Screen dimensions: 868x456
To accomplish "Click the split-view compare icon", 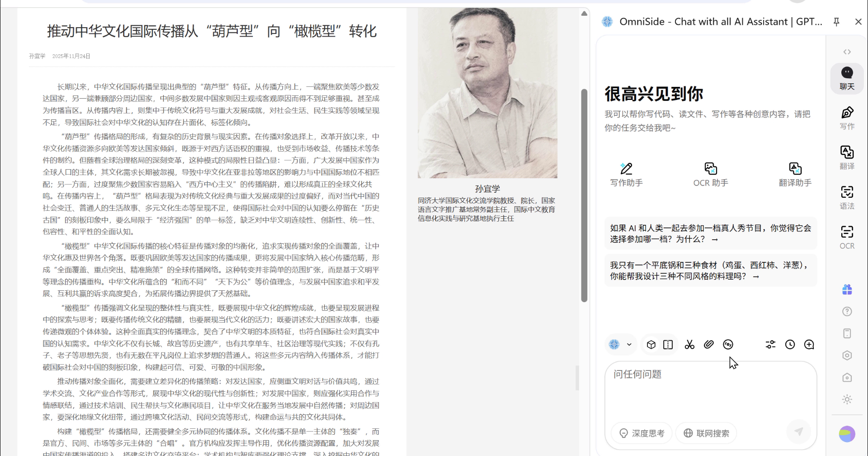I will coord(668,345).
